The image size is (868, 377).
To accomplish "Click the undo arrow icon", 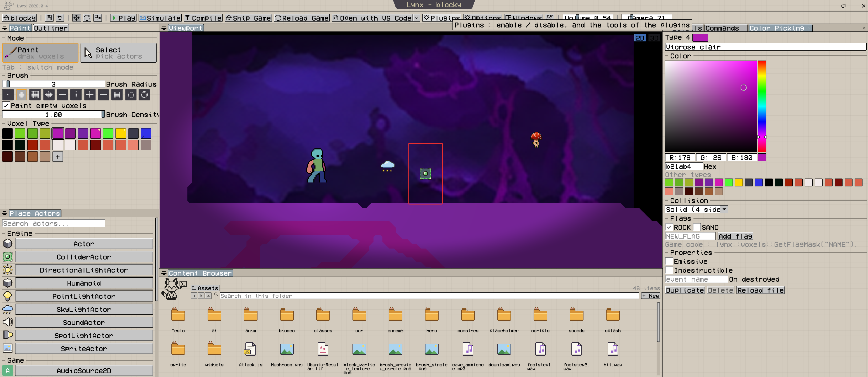I will tap(60, 18).
